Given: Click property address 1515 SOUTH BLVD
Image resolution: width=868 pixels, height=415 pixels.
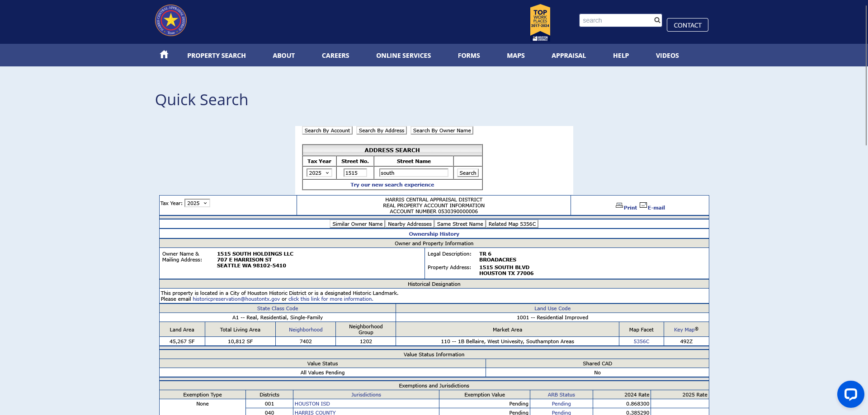Looking at the screenshot, I should (x=504, y=267).
